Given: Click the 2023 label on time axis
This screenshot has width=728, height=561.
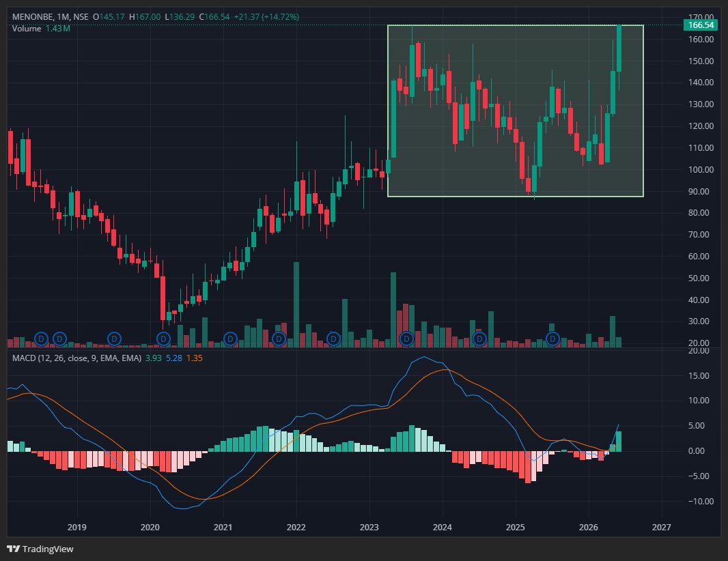Looking at the screenshot, I should (369, 527).
